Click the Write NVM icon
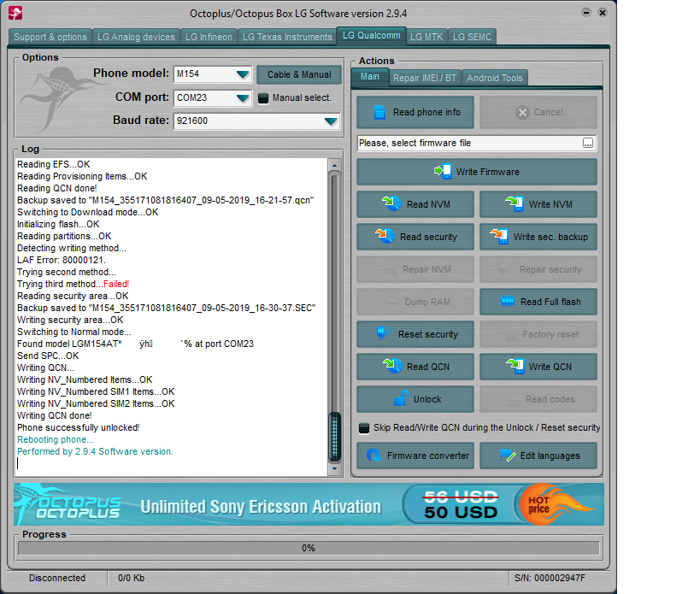700x594 pixels. coord(515,204)
